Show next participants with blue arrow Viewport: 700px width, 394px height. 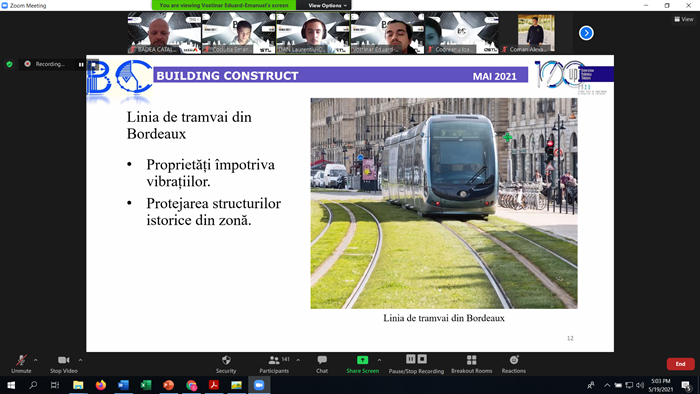(586, 33)
